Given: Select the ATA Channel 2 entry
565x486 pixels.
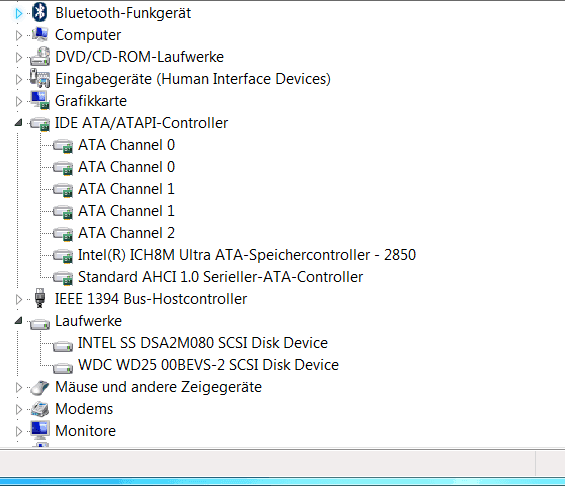Looking at the screenshot, I should point(126,233).
